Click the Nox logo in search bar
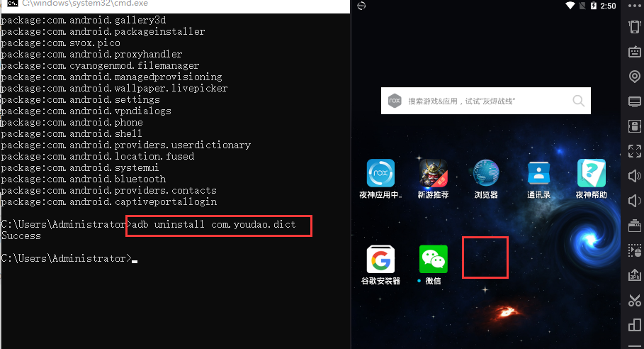This screenshot has height=349, width=644. pos(395,101)
